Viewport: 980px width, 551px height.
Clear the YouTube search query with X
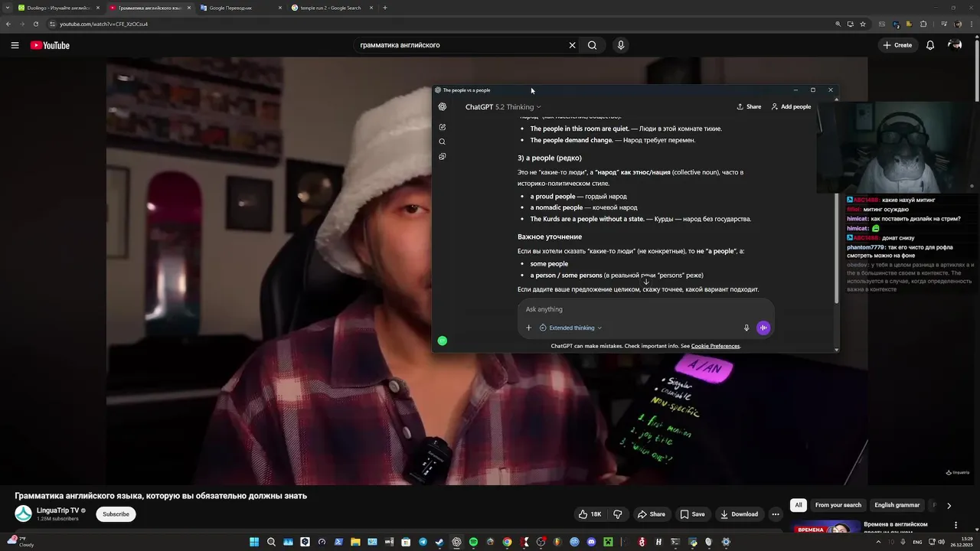pos(572,45)
